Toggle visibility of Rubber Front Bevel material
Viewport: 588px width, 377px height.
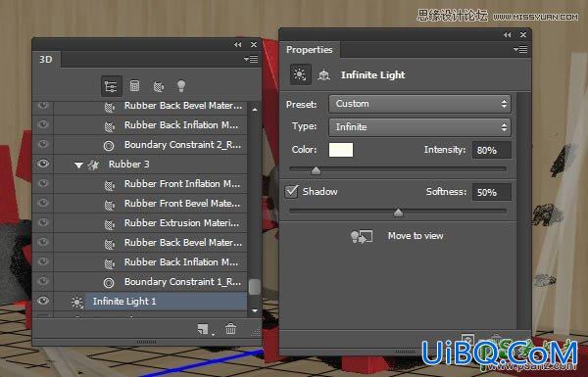coord(43,203)
